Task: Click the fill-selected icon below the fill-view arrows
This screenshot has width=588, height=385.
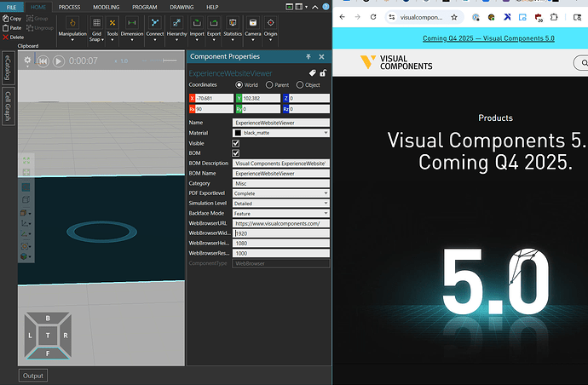Action: click(26, 172)
